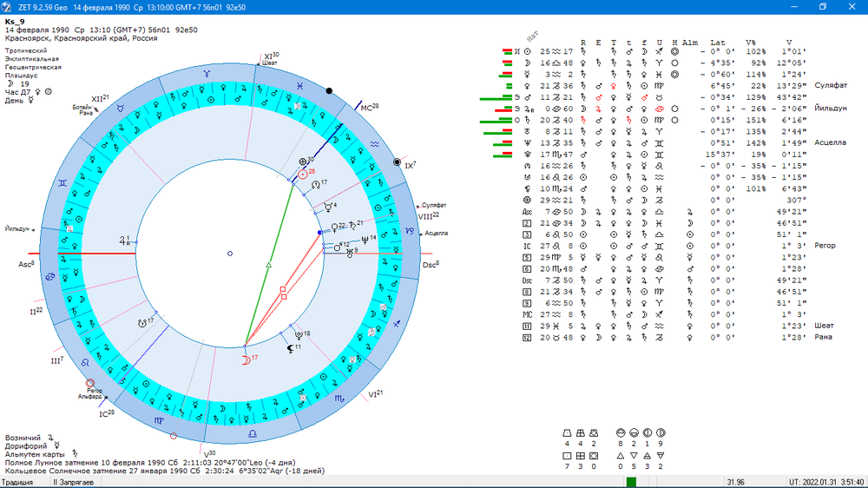
Task: Click the Сулафат star name in table
Action: [x=831, y=85]
